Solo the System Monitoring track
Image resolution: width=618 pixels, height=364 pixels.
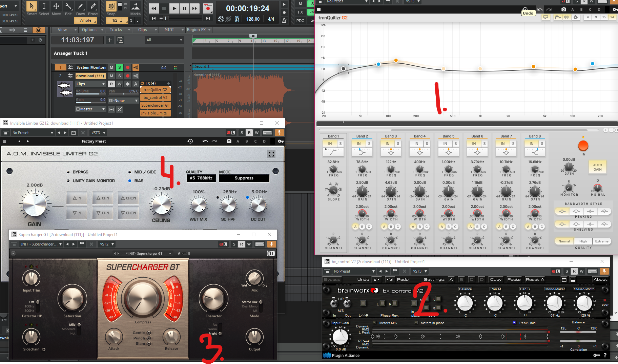click(119, 67)
